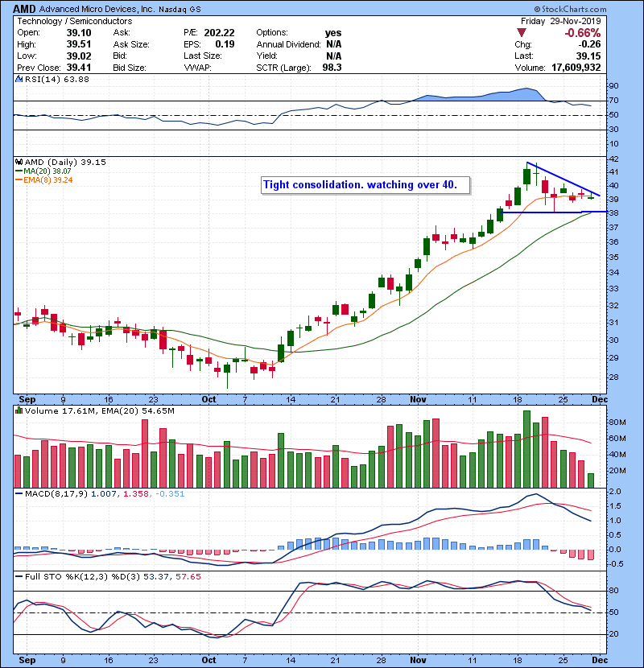Click the Volume value 17,609,932
The width and height of the screenshot is (644, 668).
pyautogui.click(x=576, y=68)
